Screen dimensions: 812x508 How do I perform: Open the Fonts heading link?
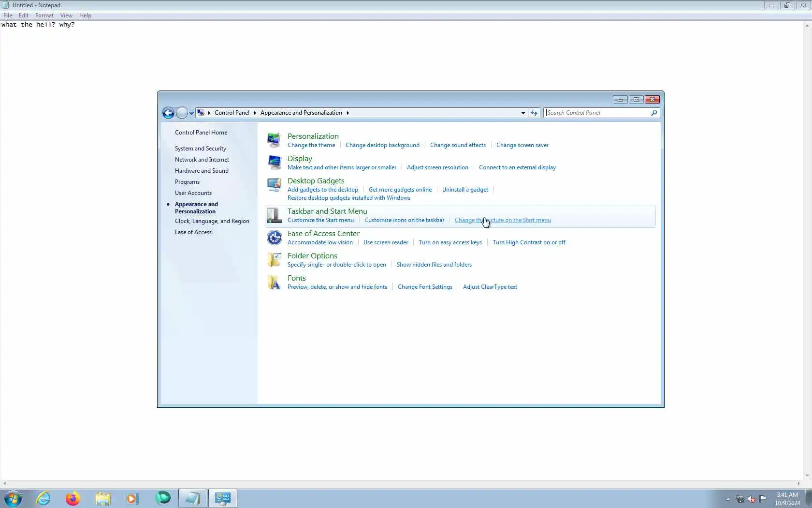click(297, 278)
